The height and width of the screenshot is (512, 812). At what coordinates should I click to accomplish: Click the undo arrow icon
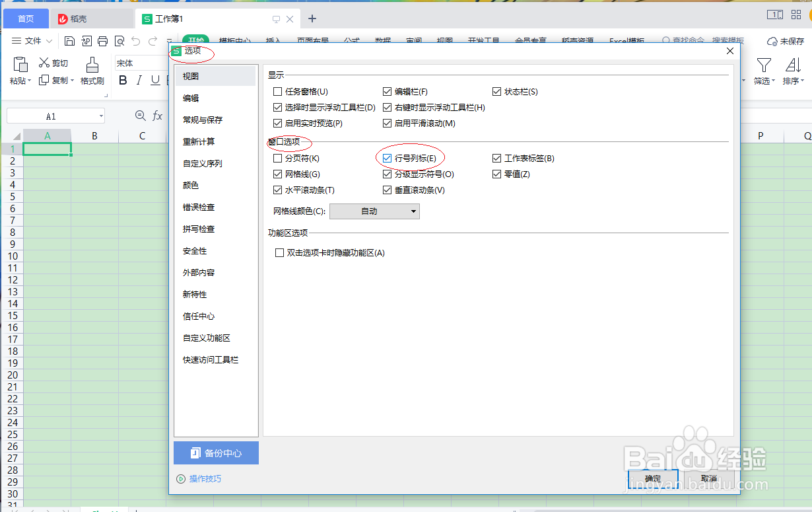point(136,41)
